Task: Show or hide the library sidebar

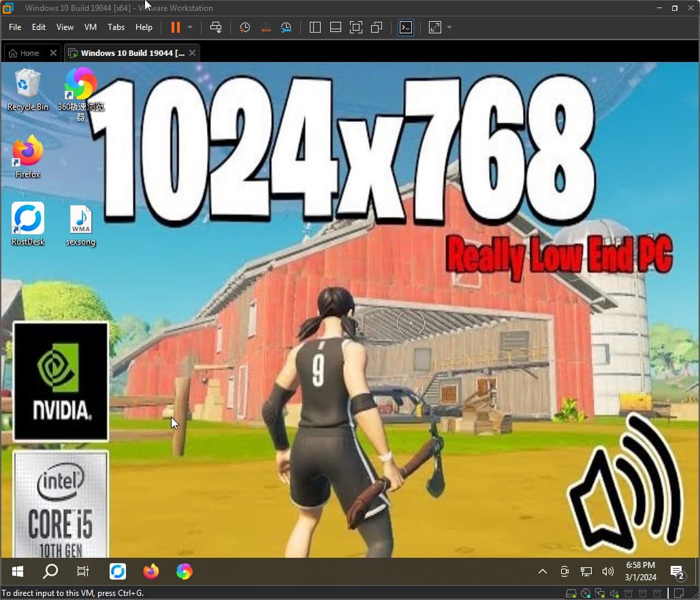Action: pyautogui.click(x=315, y=27)
